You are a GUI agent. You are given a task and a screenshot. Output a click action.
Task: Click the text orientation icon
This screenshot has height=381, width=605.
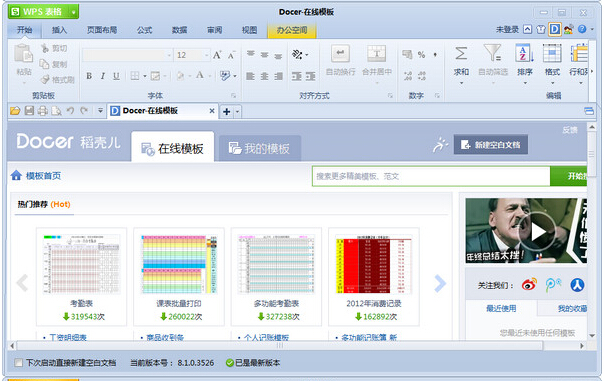pos(297,55)
